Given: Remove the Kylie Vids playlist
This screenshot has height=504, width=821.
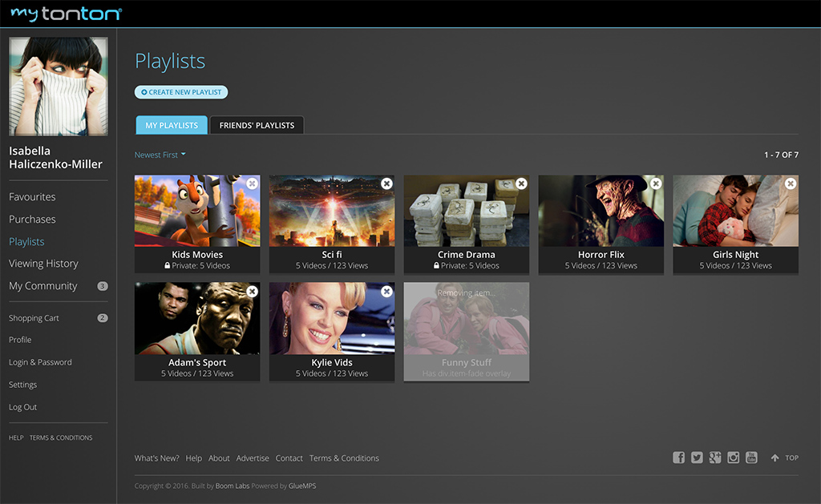Looking at the screenshot, I should click(387, 292).
